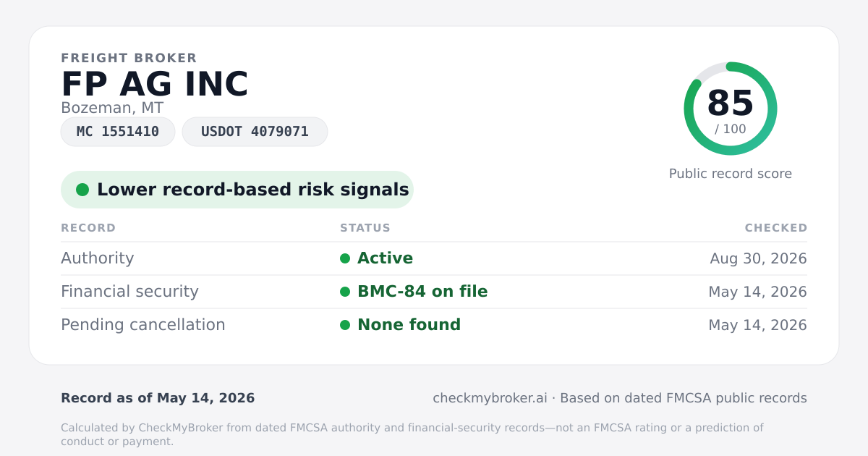Select the Authority record row
The height and width of the screenshot is (456, 868).
(434, 258)
